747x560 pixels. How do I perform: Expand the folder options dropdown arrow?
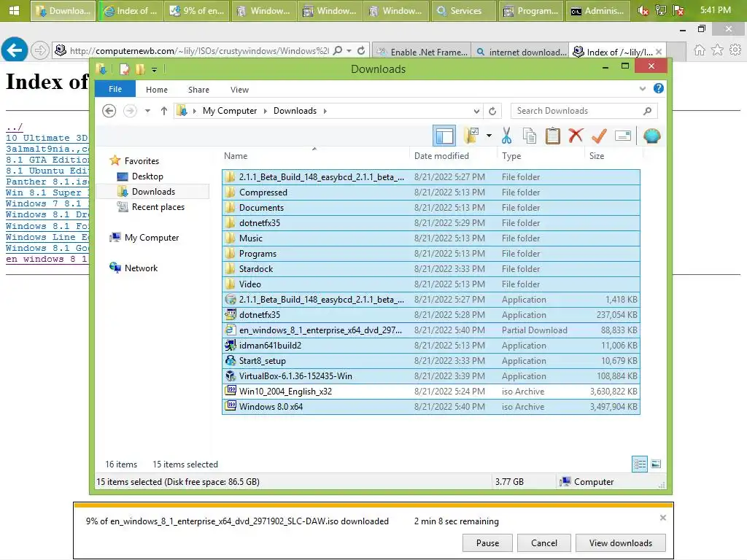pyautogui.click(x=489, y=136)
